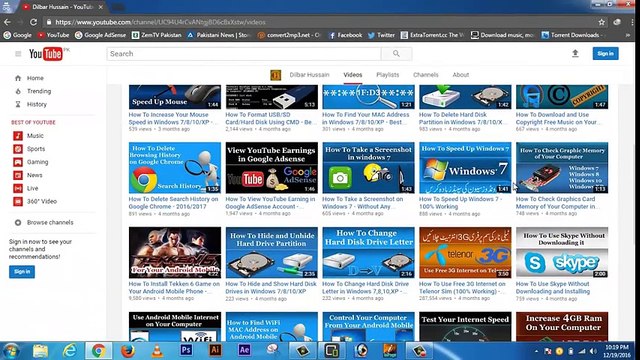Open the Google AdSense bookmark
The width and height of the screenshot is (640, 360).
[x=100, y=35]
